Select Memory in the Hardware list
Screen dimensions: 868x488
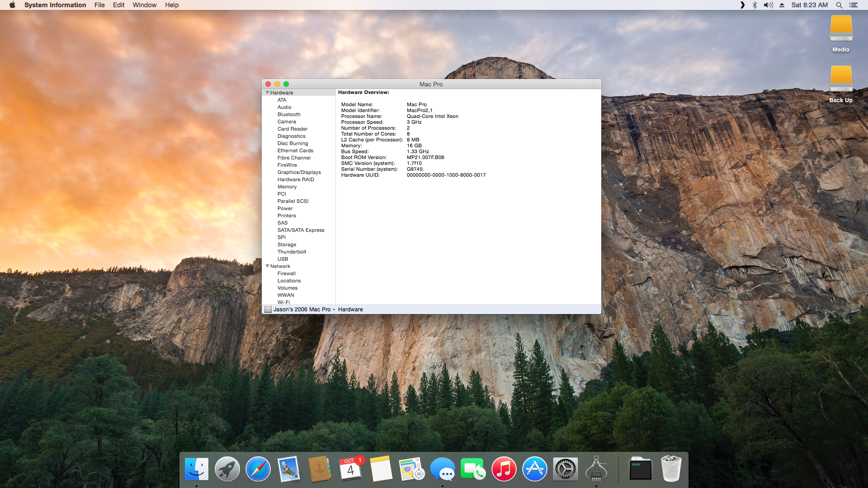287,187
